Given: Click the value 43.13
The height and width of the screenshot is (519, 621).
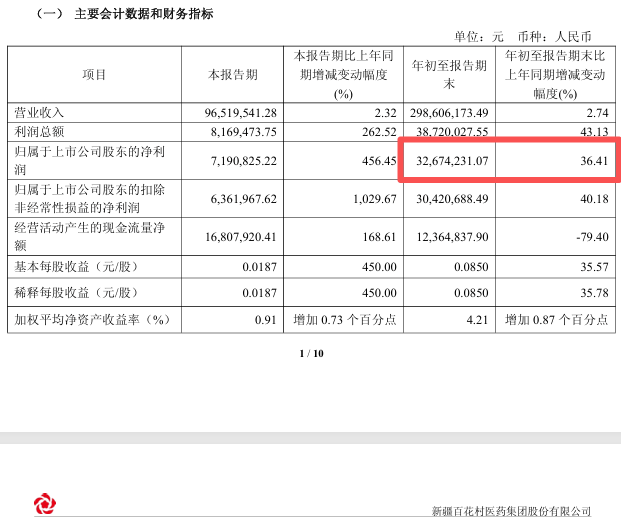Looking at the screenshot, I should [x=594, y=132].
